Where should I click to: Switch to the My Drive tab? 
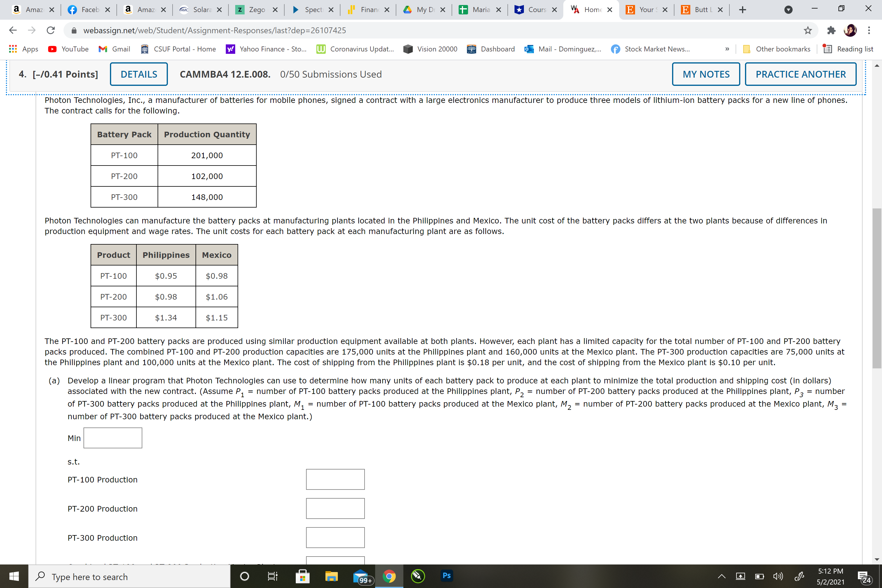pyautogui.click(x=422, y=10)
